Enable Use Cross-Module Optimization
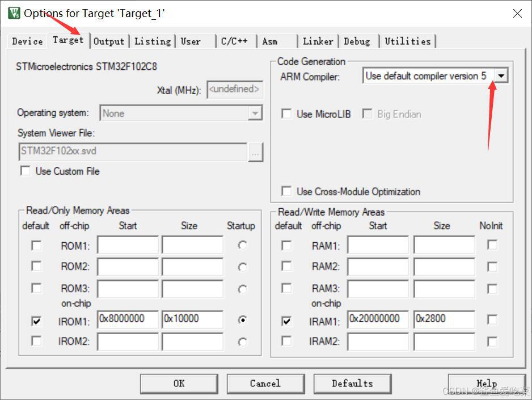532x400 pixels. pos(286,191)
